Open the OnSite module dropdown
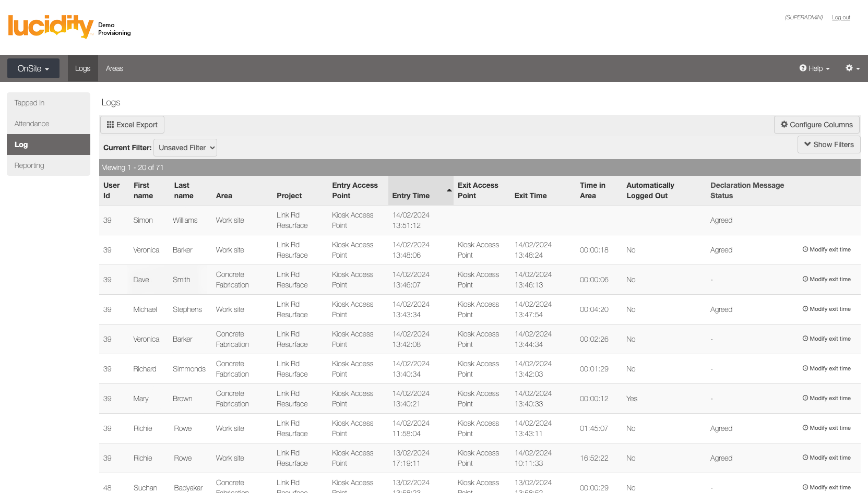This screenshot has width=868, height=493. click(33, 68)
